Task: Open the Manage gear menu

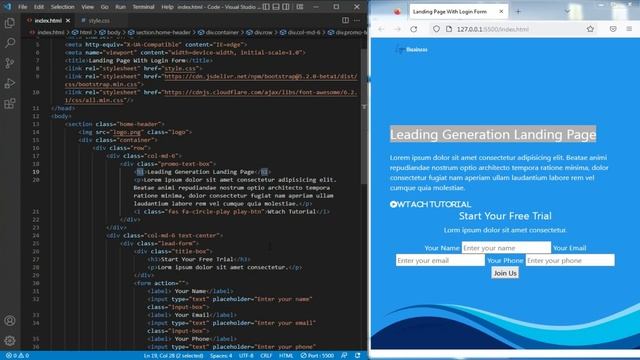Action: point(10,340)
